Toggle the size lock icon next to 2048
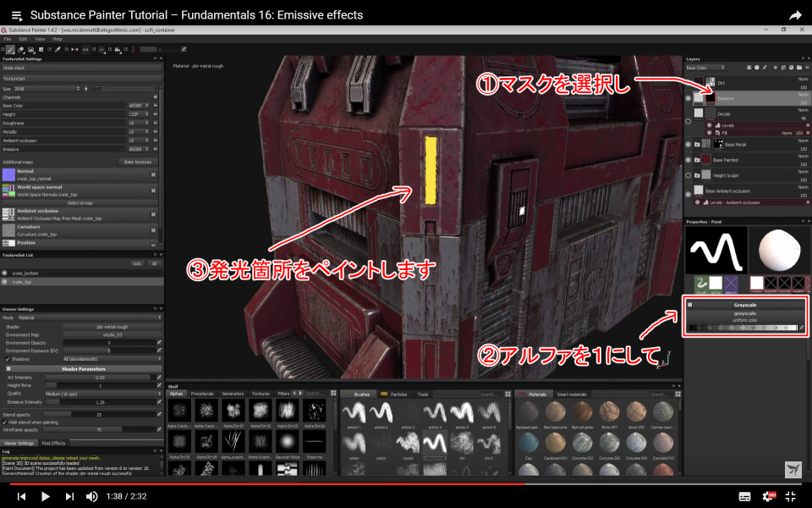 86,89
